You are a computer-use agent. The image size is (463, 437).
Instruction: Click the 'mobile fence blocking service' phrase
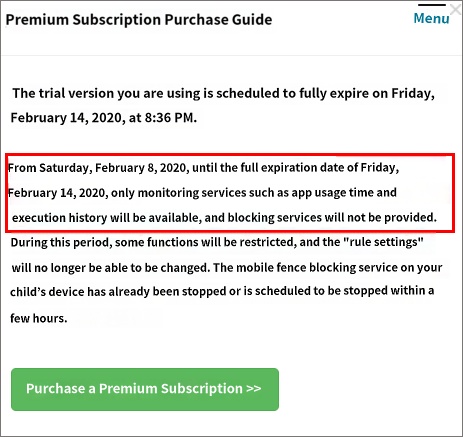[x=317, y=267]
